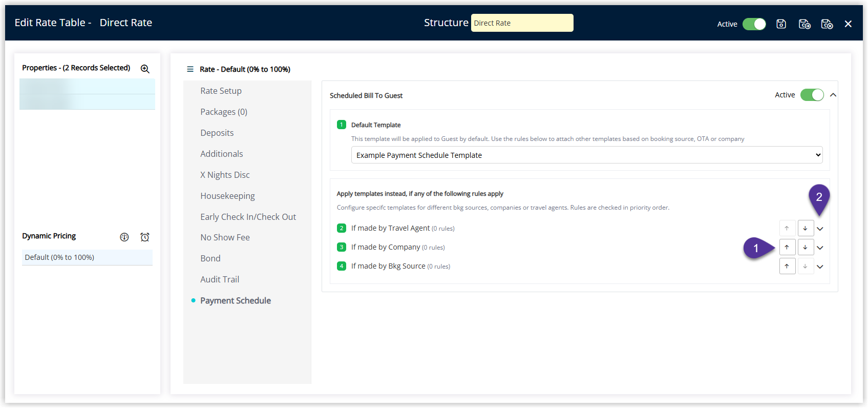The image size is (868, 408).
Task: Click the Save and Exit icon
Action: (827, 24)
